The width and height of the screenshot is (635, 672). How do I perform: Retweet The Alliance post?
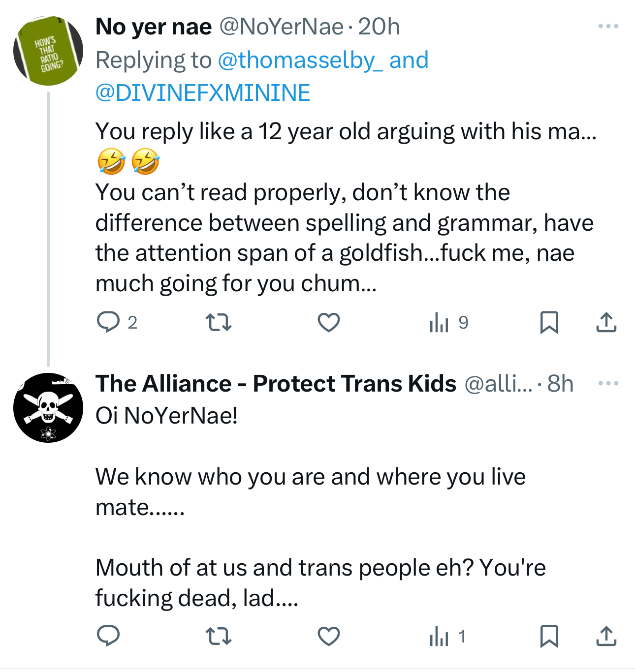218,636
